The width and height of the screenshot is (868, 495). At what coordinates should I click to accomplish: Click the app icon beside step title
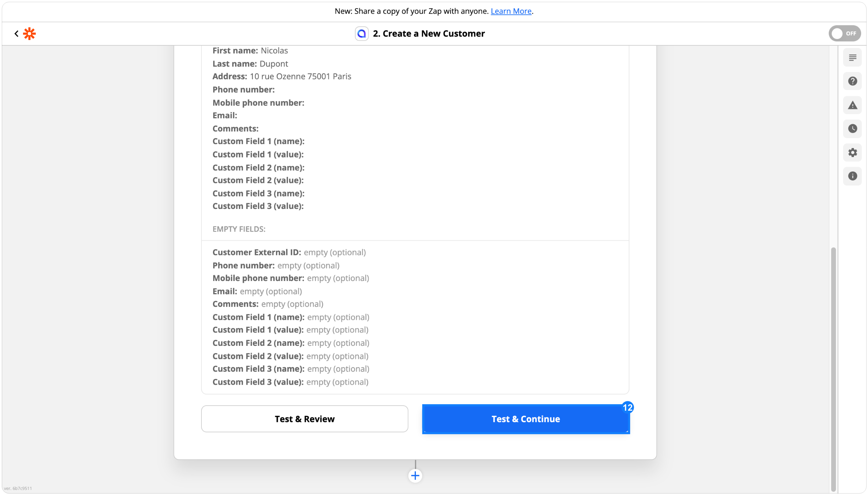pos(361,34)
